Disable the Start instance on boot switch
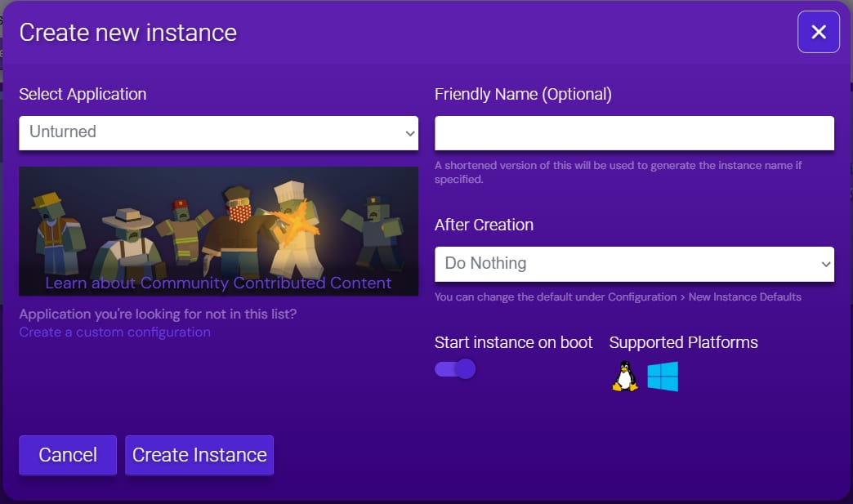The width and height of the screenshot is (853, 504). coord(455,369)
